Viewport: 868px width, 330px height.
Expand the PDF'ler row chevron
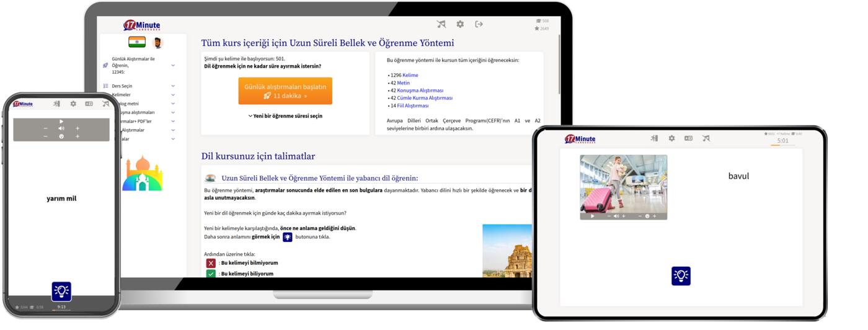173,121
